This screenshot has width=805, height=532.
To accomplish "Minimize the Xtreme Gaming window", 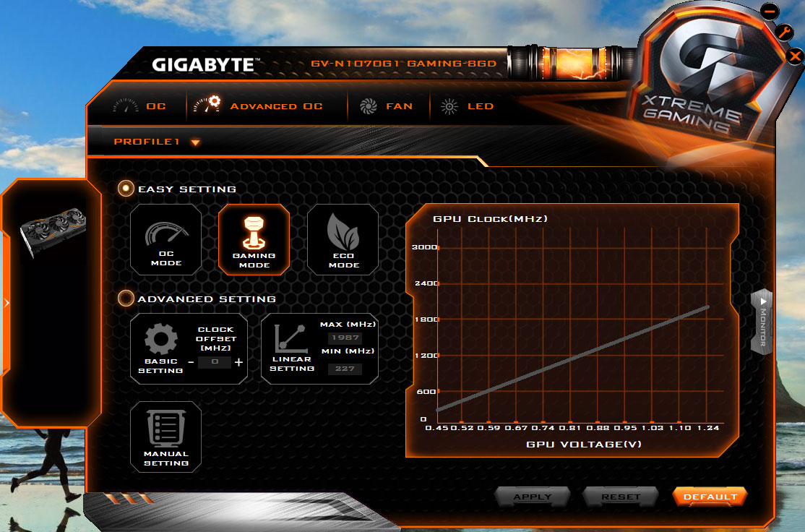I will 770,10.
